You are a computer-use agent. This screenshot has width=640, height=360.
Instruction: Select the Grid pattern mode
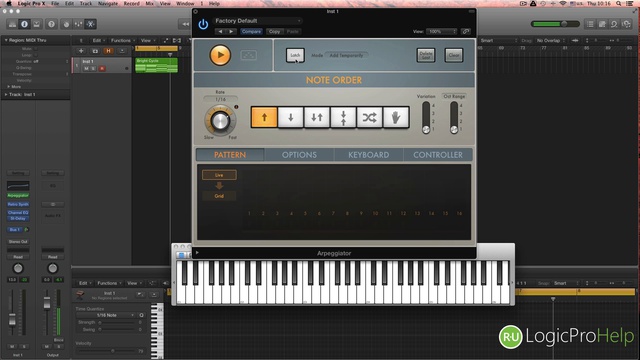point(219,196)
